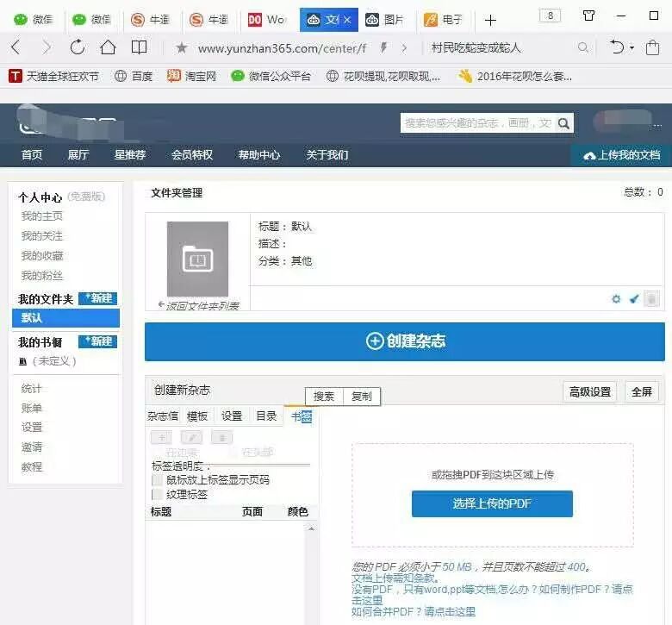Open 高级设置 button
Screen dimensions: 672x625
point(589,391)
